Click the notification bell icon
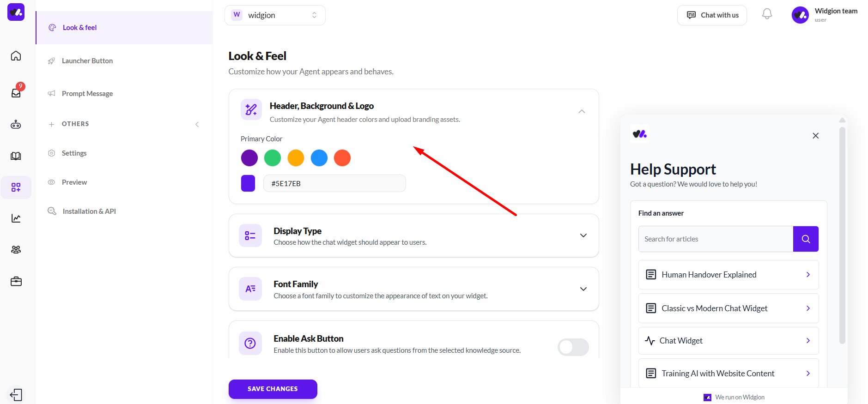868x404 pixels. pos(767,14)
